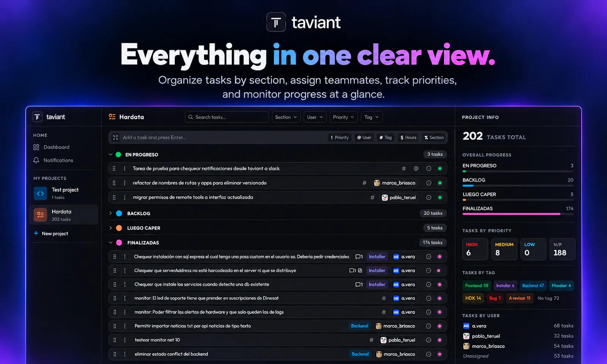
Task: Click the hash tag icon on testear monitor net 10
Action: pos(371,340)
